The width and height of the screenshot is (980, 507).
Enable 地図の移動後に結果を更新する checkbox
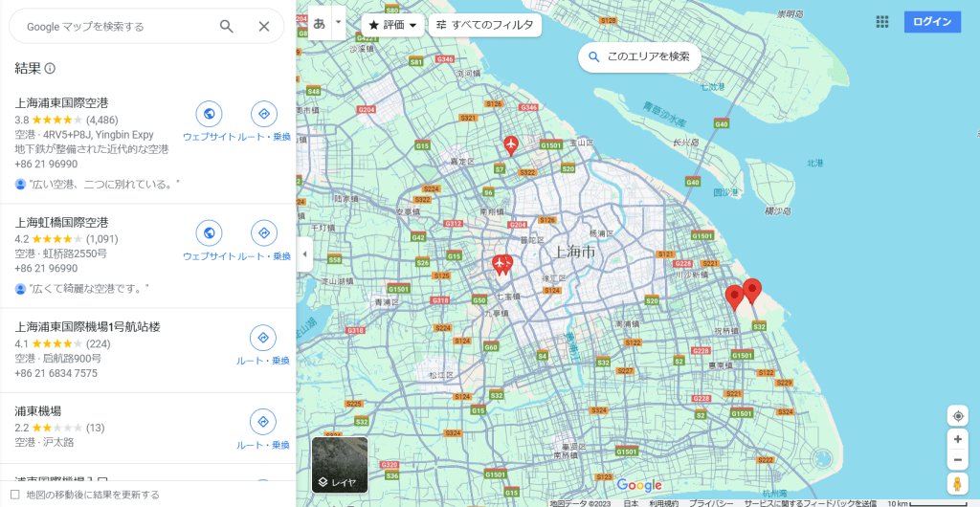14,495
